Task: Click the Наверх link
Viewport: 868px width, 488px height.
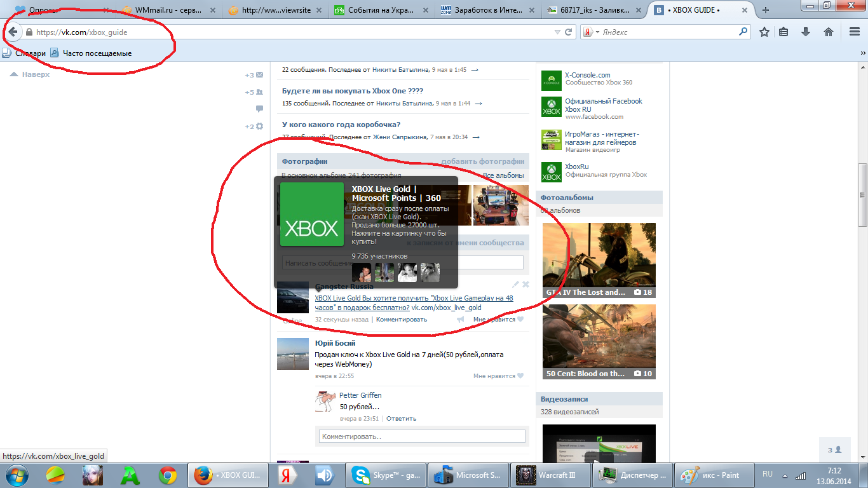Action: (30, 74)
